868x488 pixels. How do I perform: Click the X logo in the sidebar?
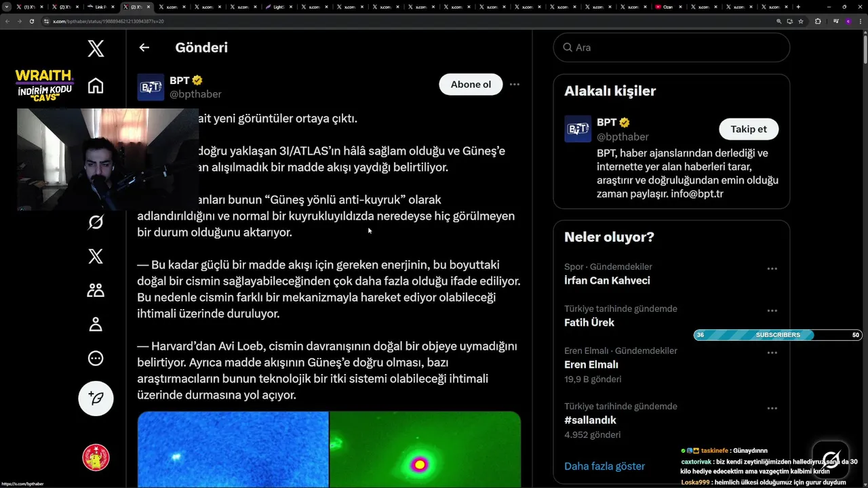96,48
